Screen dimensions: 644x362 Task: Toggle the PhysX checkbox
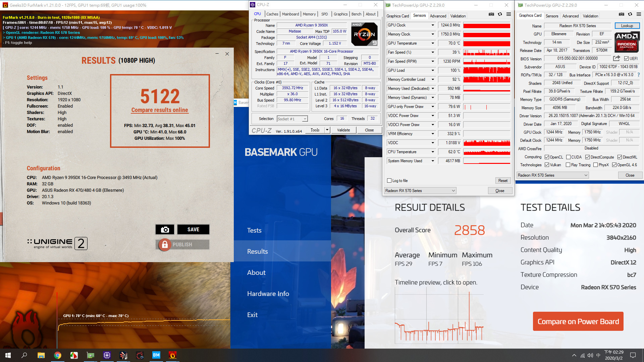[595, 165]
